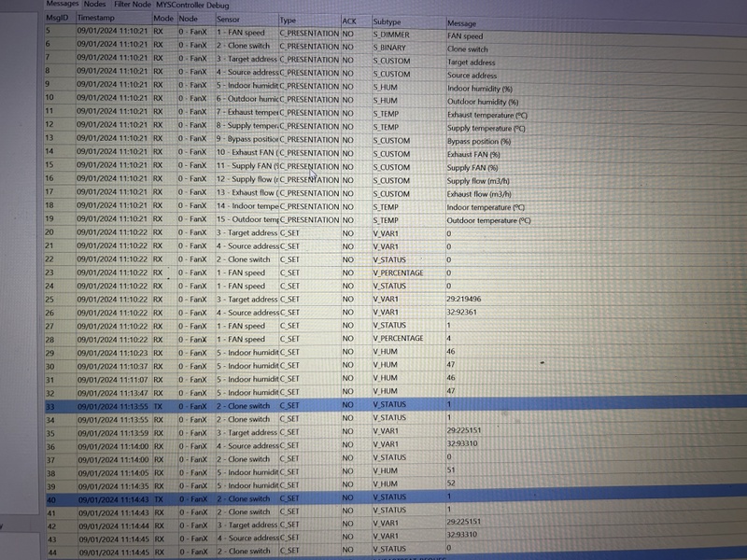Click the Node column header
This screenshot has height=560, width=747.
tap(189, 19)
